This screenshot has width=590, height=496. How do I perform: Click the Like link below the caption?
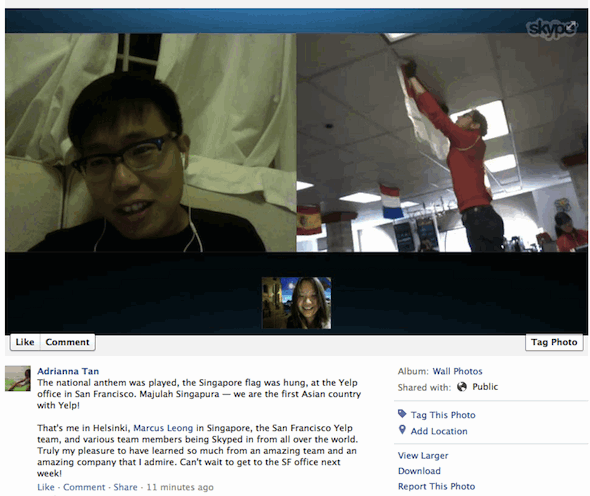pos(46,487)
